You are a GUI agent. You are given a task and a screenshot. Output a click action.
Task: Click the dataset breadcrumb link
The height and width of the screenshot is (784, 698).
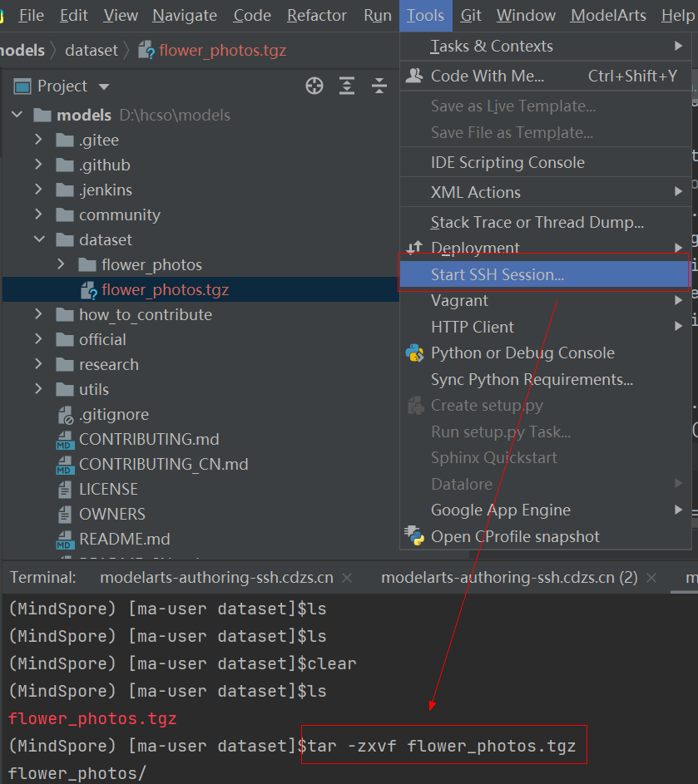[x=92, y=50]
